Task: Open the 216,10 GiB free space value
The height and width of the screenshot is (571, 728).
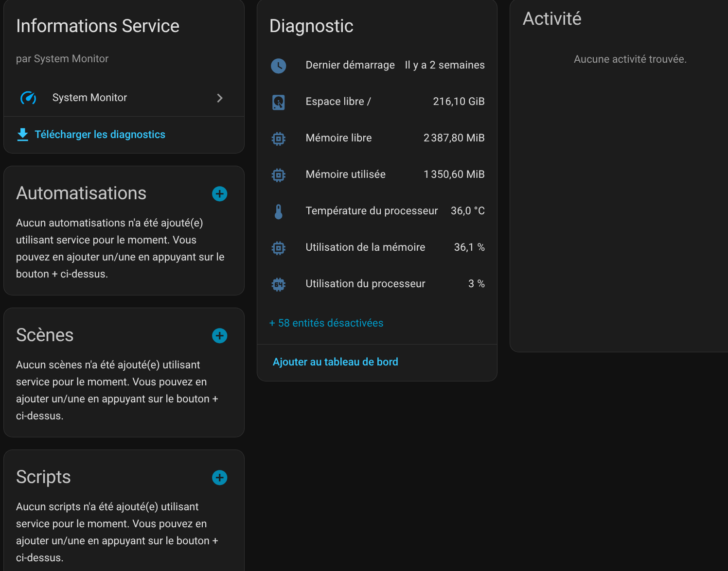Action: pos(458,102)
